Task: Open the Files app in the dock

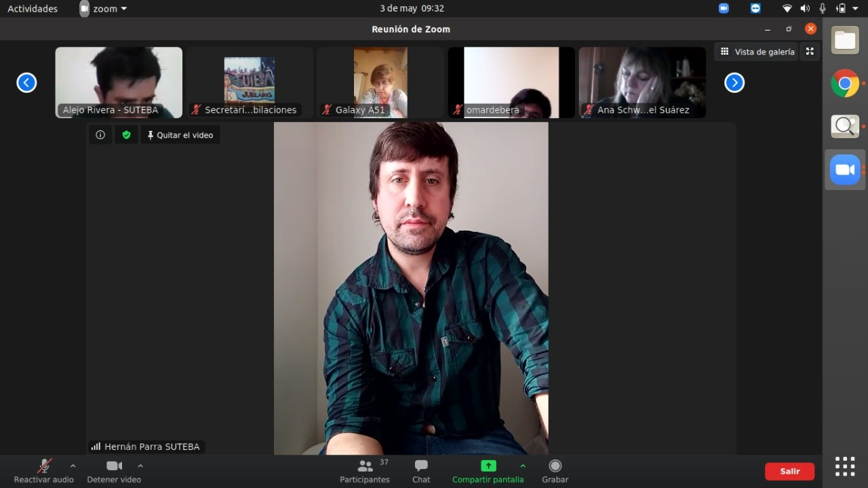Action: [845, 41]
